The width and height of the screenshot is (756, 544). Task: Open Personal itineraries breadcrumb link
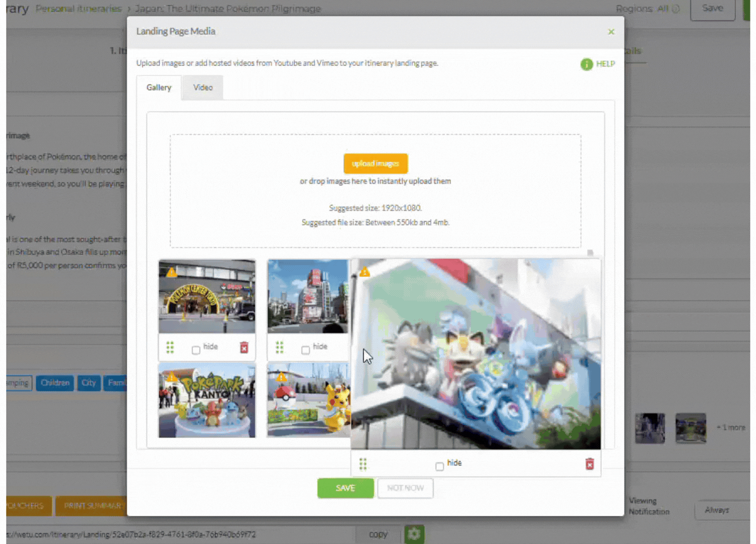tap(79, 9)
